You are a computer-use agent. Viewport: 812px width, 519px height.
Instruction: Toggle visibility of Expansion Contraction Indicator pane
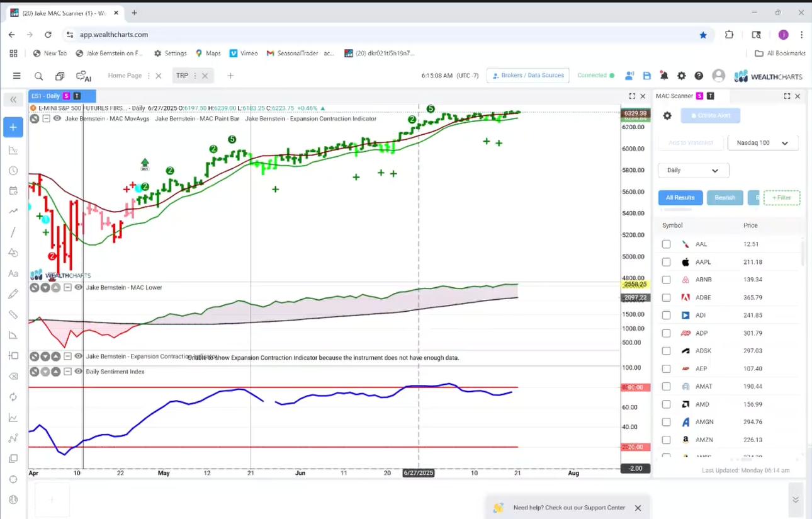click(x=79, y=356)
